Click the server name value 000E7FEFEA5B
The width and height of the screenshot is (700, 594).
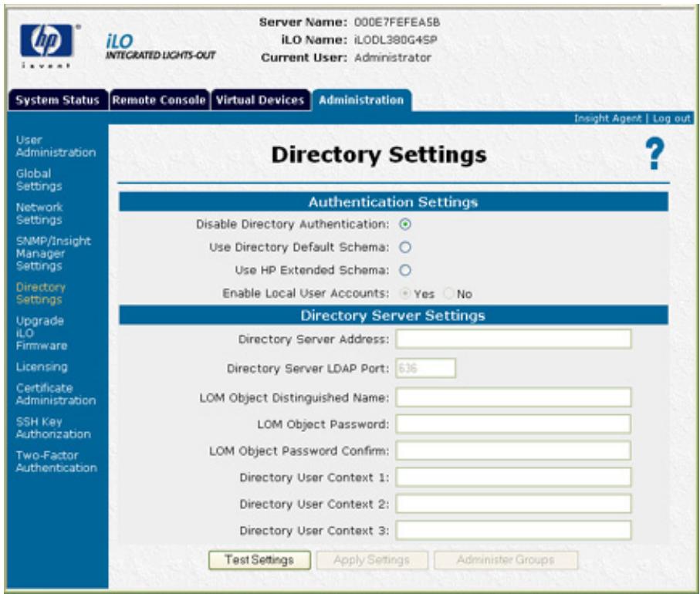(397, 22)
